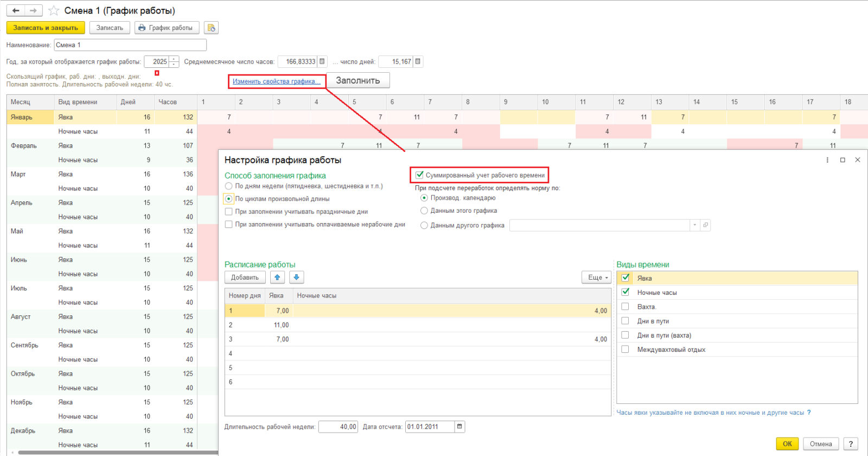The width and height of the screenshot is (868, 456).
Task: Open the other schedule selection dropdown
Action: (x=694, y=225)
